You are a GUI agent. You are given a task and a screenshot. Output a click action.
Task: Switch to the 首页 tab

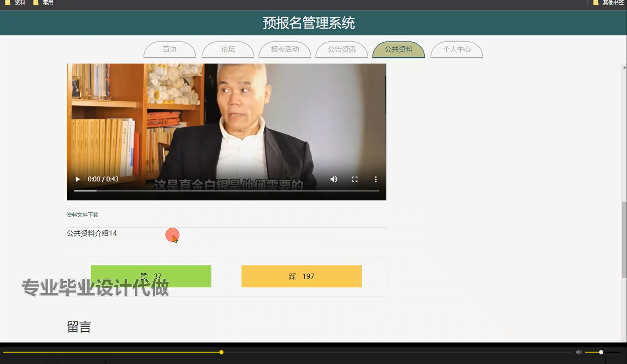[170, 49]
